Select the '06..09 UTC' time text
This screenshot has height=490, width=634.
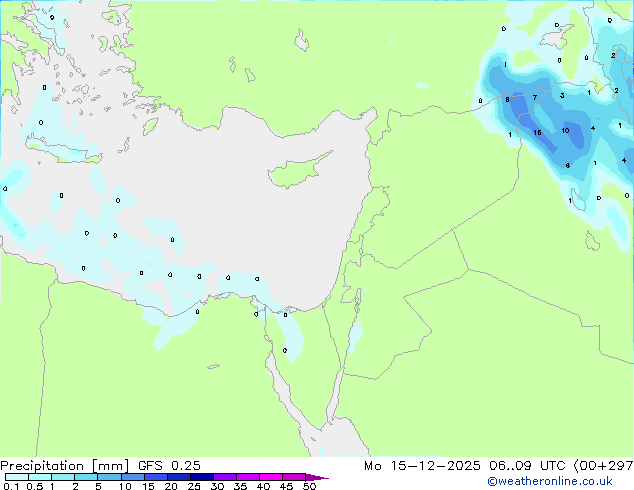(x=527, y=466)
